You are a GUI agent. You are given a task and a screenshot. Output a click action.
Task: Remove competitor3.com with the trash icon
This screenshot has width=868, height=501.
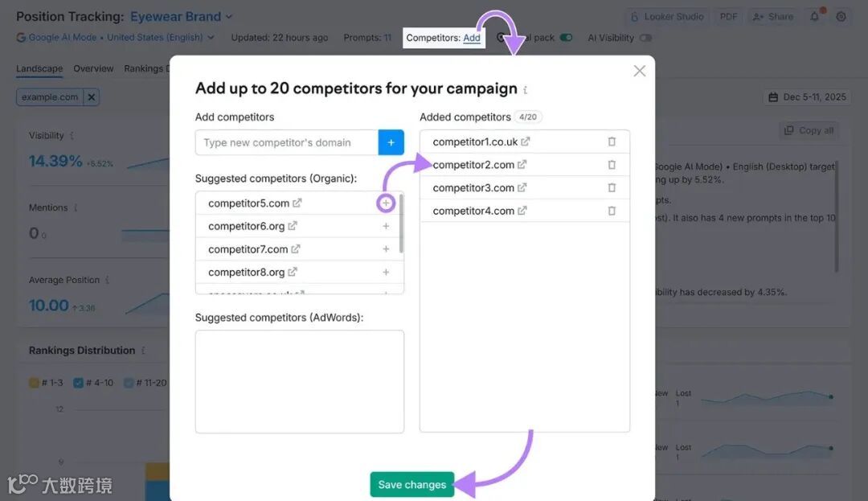612,188
